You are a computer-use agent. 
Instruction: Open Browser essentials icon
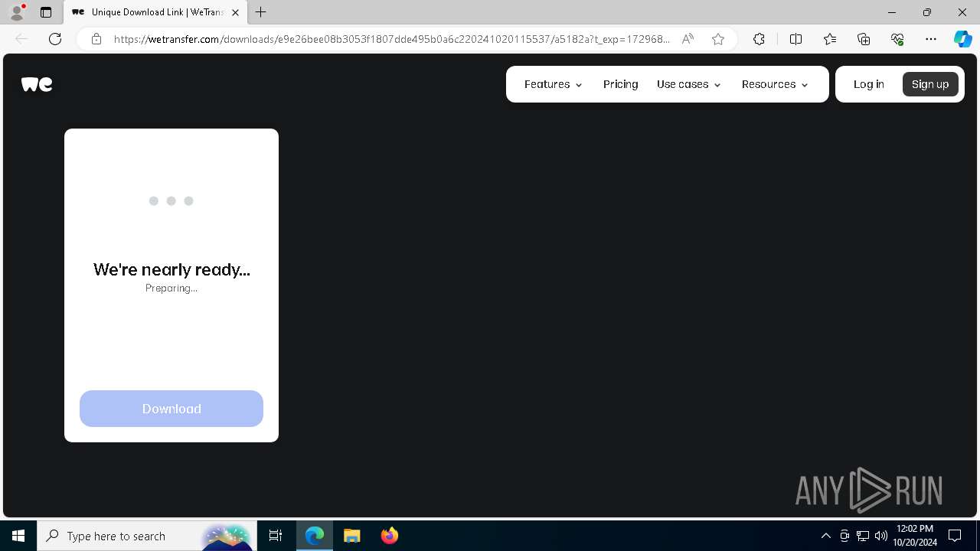point(897,39)
